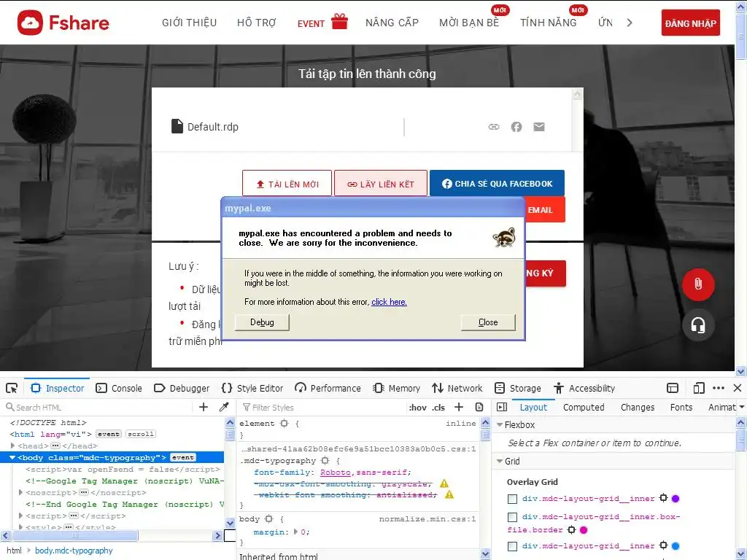Change the blue grid overlay color swatch

pos(676,545)
